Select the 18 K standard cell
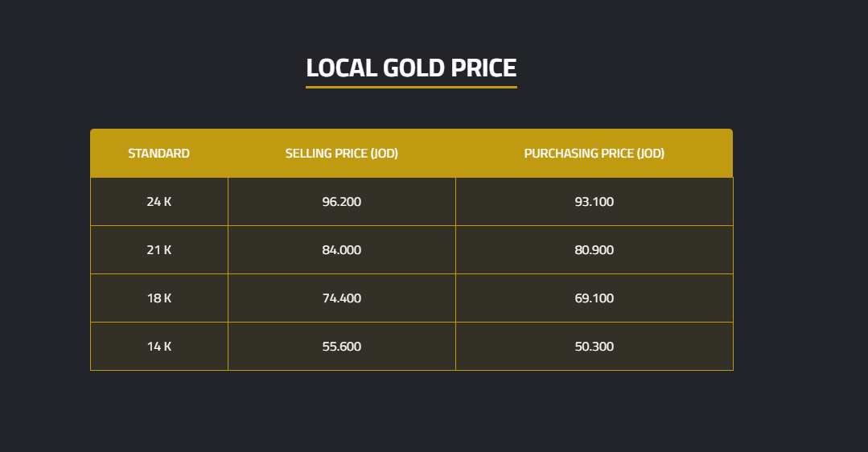Viewport: 868px width, 452px height. coord(159,298)
